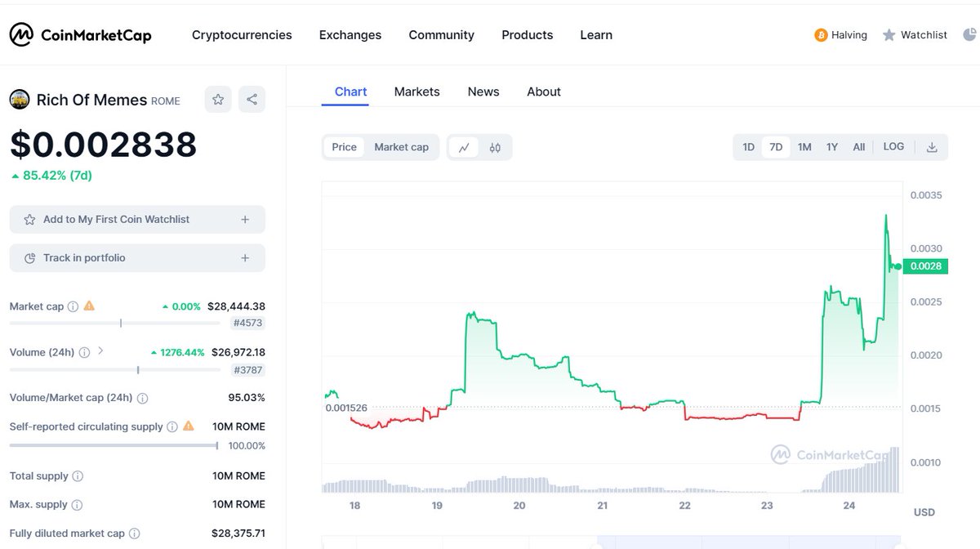Select the candlestick chart icon
This screenshot has height=549, width=980.
coord(496,147)
